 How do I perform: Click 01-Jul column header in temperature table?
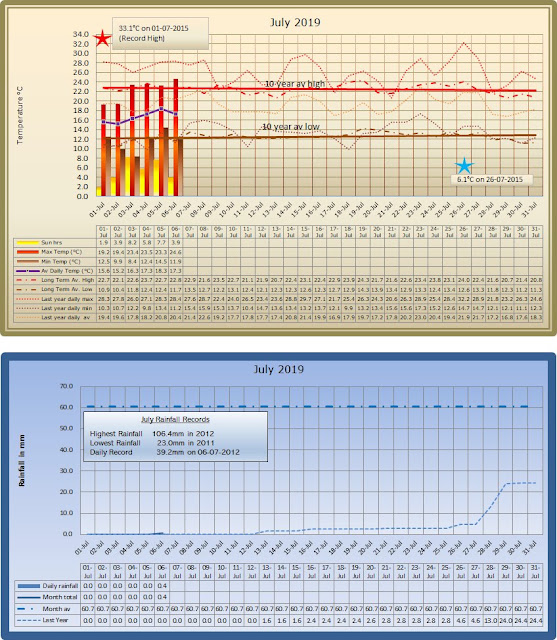[x=104, y=232]
